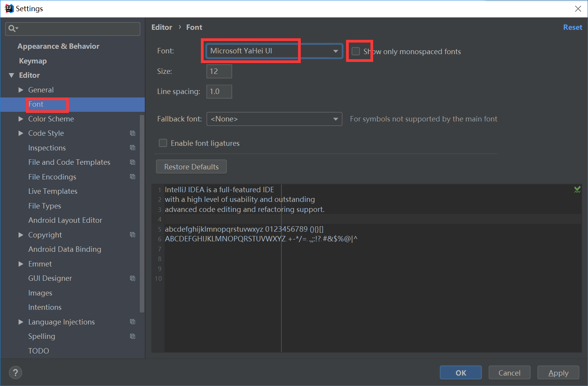
Task: Click the Line spacing input field
Action: coord(219,92)
